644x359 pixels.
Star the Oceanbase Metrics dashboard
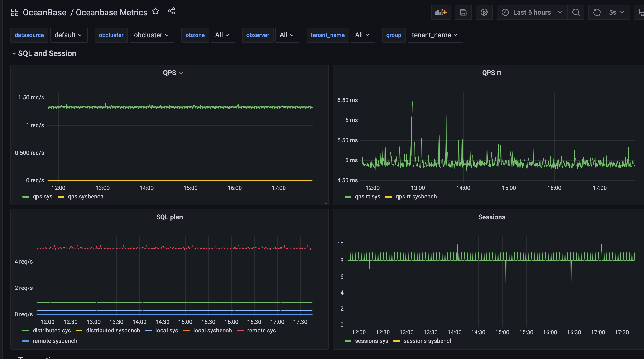click(x=155, y=11)
